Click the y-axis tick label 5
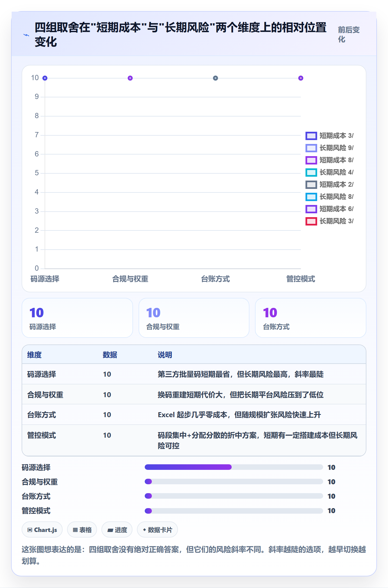The width and height of the screenshot is (388, 588). [x=37, y=173]
